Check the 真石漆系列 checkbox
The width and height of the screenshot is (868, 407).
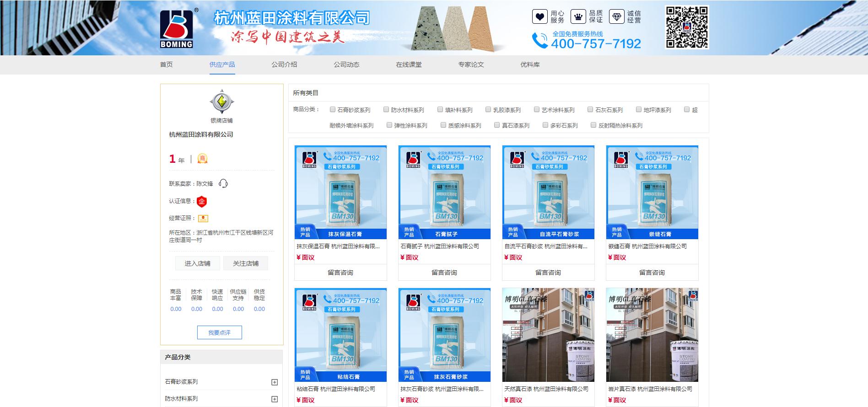497,125
